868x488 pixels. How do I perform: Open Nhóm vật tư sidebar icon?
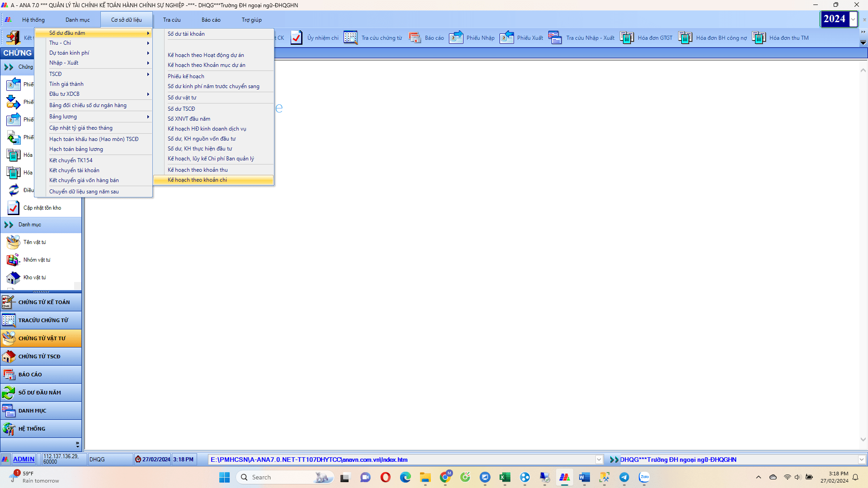click(x=13, y=260)
